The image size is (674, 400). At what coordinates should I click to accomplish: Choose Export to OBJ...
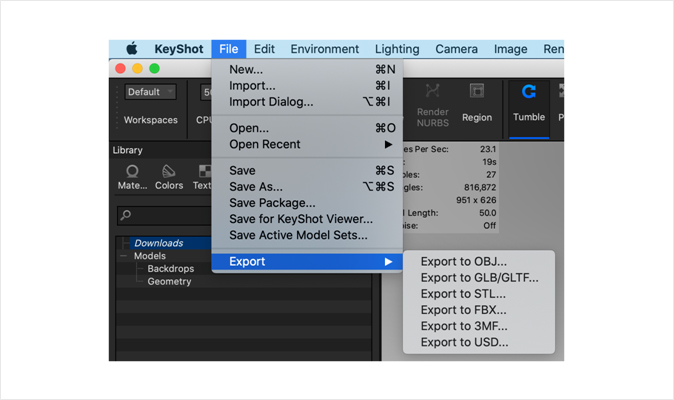click(x=479, y=262)
